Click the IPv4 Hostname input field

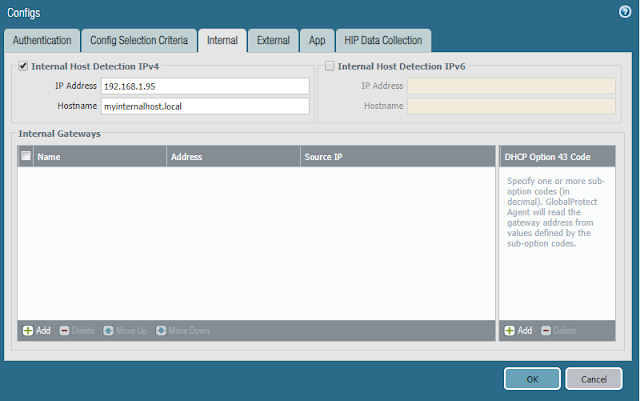(205, 106)
